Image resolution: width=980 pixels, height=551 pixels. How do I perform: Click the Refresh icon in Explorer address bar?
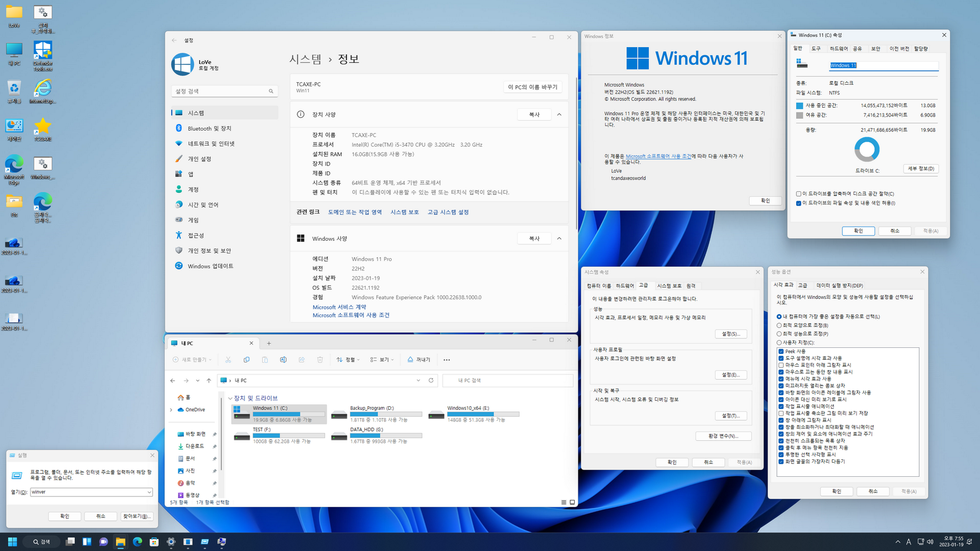(431, 380)
